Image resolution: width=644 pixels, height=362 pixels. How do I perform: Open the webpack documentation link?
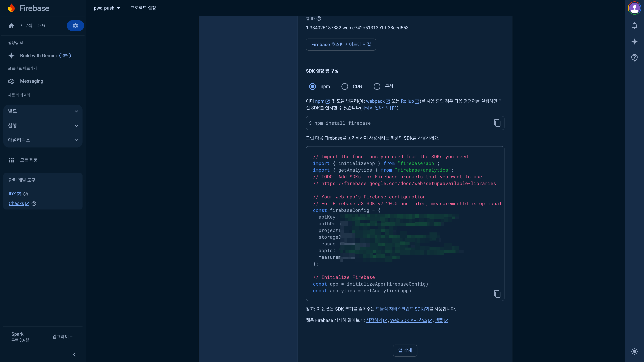click(375, 101)
